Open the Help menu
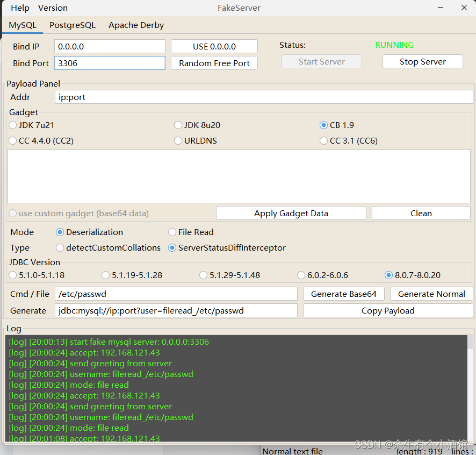 20,8
